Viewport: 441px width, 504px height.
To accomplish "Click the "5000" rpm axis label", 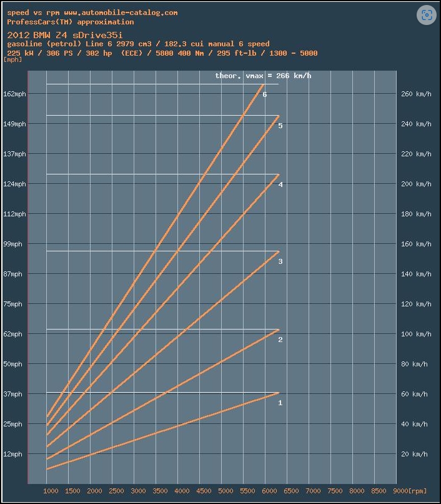I will coord(225,491).
